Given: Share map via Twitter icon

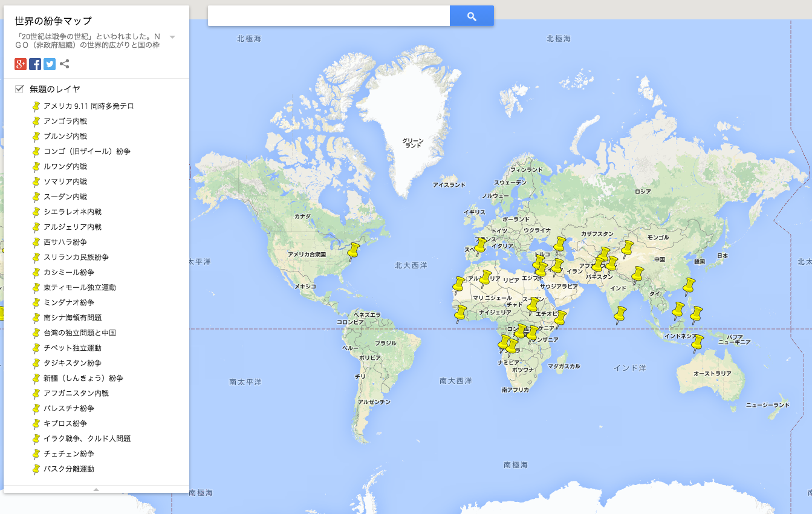Looking at the screenshot, I should (50, 64).
